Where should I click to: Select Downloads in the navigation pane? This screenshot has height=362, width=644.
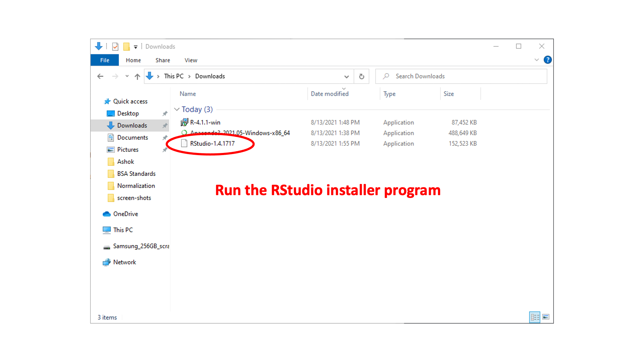(132, 125)
